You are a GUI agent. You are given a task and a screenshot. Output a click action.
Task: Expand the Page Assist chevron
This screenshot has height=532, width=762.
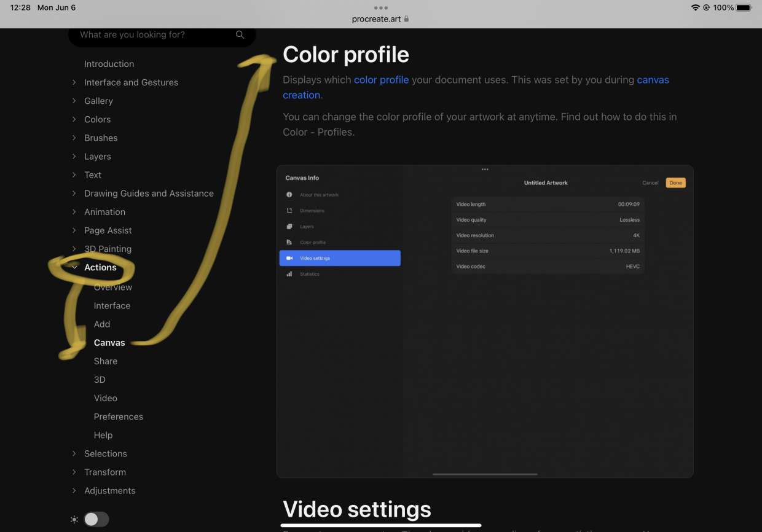click(x=74, y=230)
